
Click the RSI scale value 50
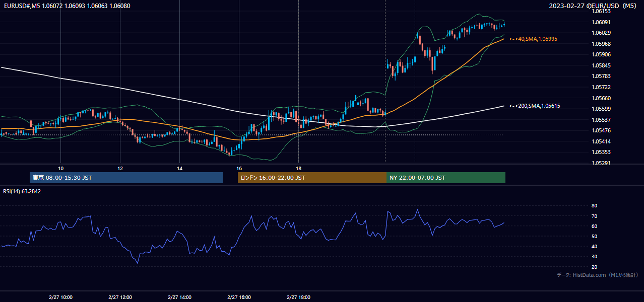coord(594,236)
